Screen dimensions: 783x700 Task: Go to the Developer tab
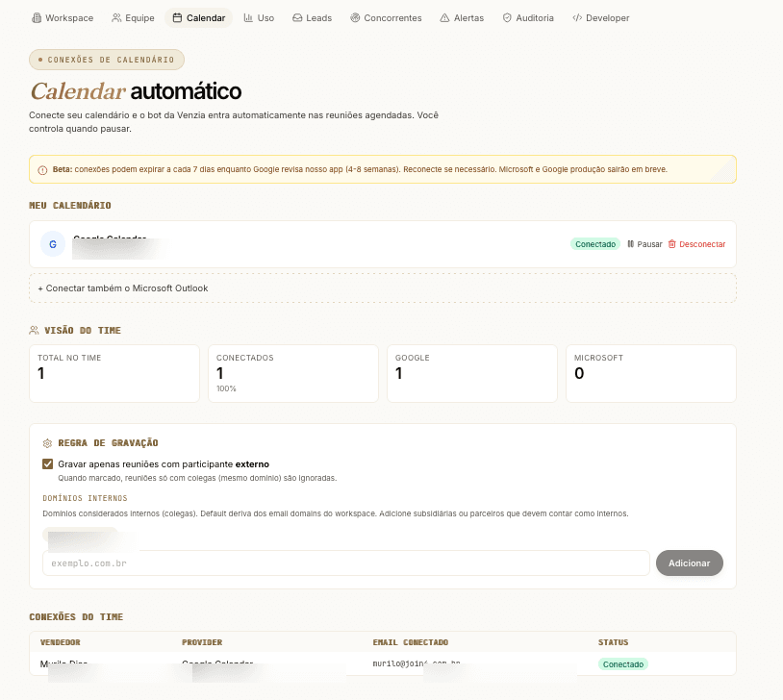point(601,18)
